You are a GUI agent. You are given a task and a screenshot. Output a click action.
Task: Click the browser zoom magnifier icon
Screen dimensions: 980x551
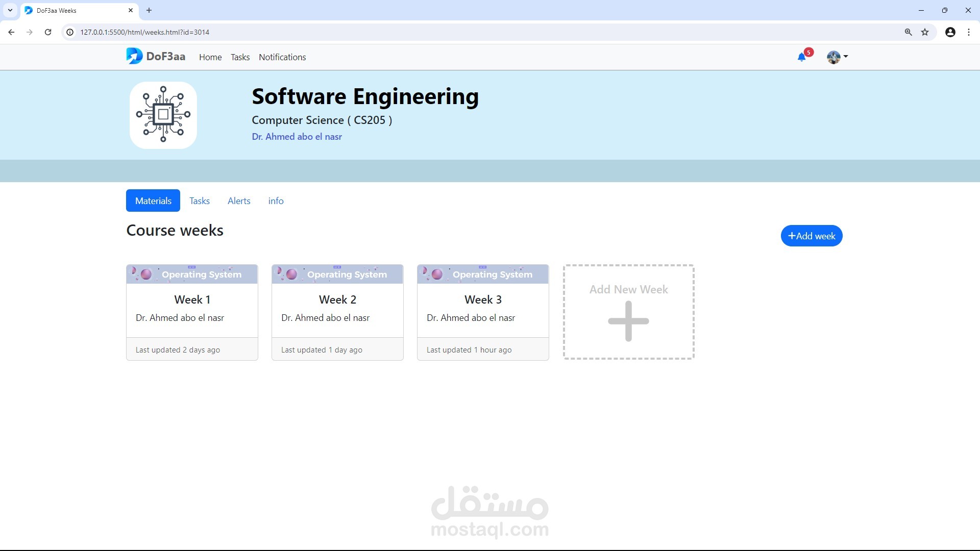[x=908, y=32]
